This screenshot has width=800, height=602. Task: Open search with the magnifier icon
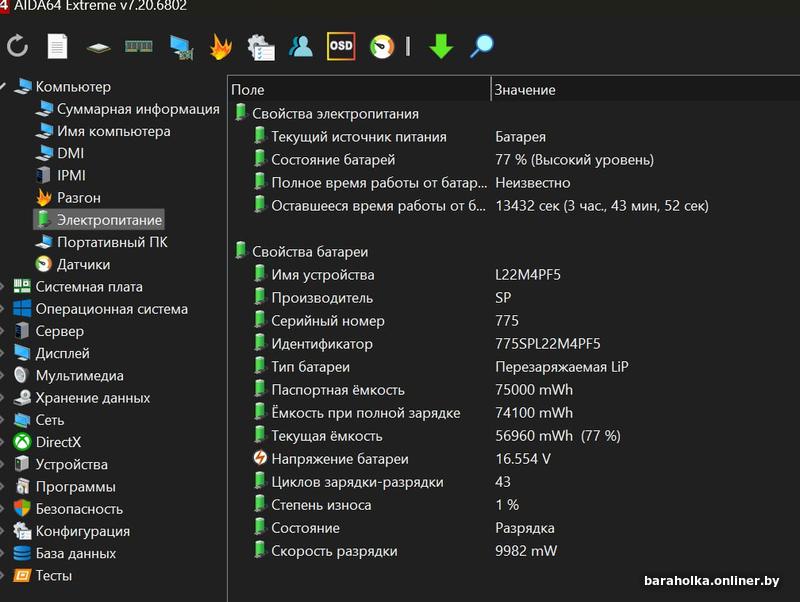pyautogui.click(x=482, y=46)
